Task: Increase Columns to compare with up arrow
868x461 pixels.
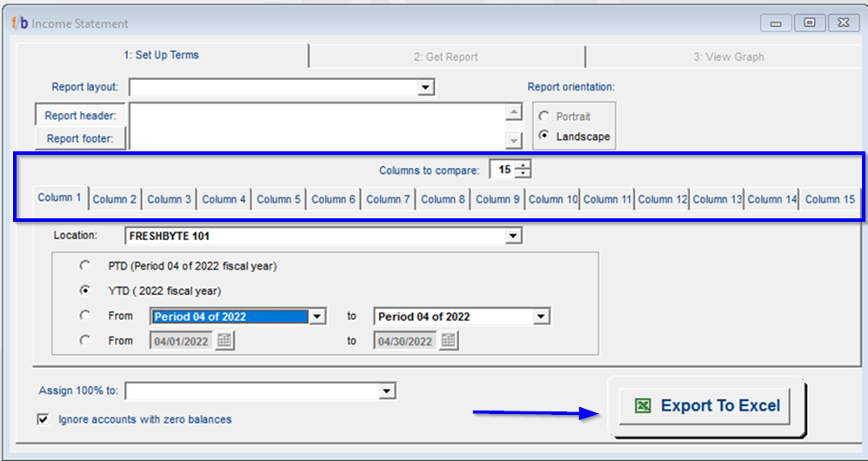Action: tap(523, 165)
